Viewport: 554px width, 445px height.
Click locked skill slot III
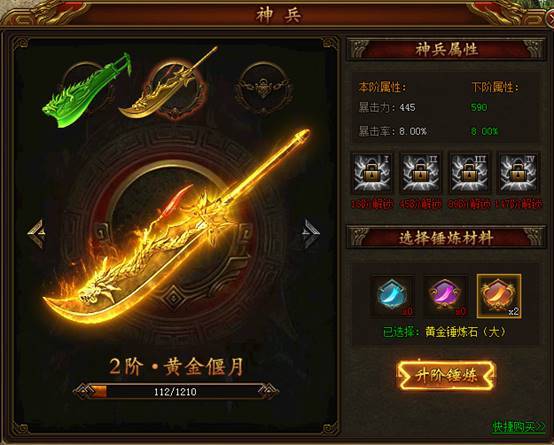coord(469,173)
